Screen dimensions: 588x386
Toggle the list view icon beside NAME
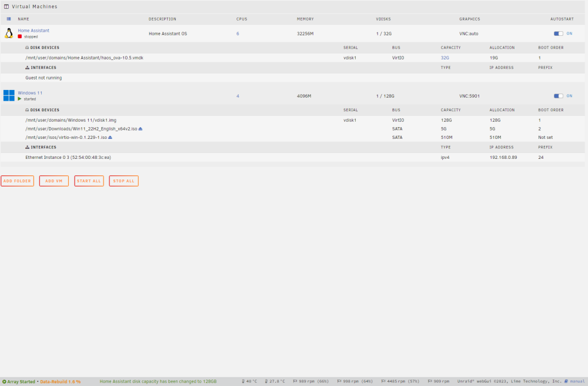click(9, 19)
